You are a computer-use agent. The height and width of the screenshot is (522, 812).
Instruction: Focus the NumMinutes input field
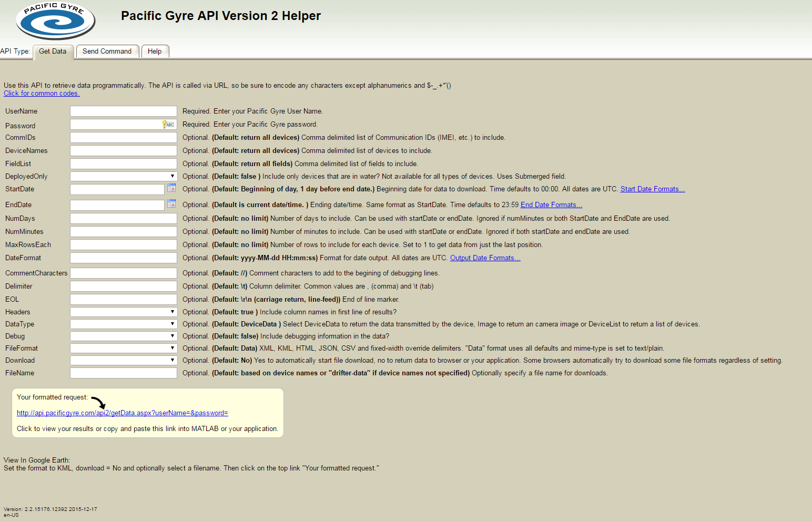(x=124, y=231)
